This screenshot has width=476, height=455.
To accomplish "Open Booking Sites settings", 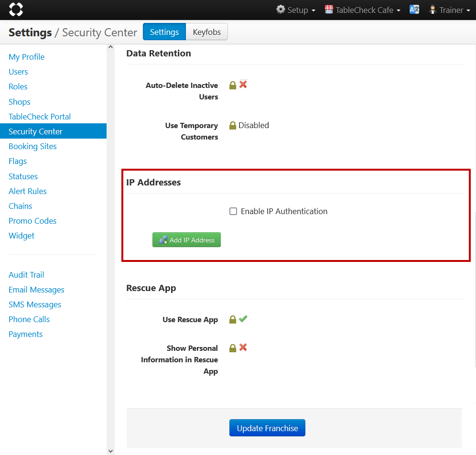I will coord(32,146).
